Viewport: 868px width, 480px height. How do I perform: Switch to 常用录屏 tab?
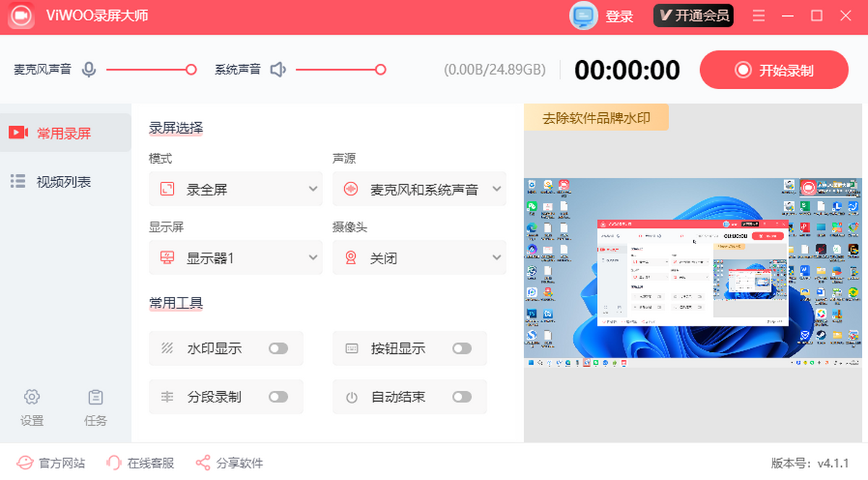pos(66,132)
